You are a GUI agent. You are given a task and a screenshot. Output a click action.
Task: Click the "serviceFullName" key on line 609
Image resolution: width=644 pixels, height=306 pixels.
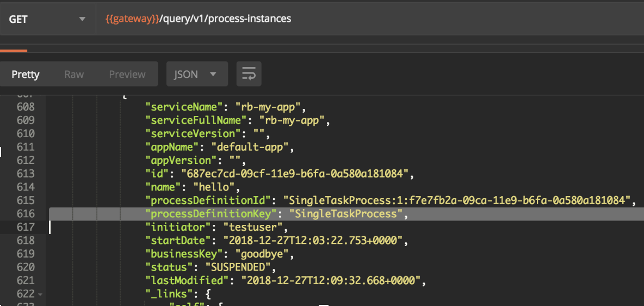[196, 120]
